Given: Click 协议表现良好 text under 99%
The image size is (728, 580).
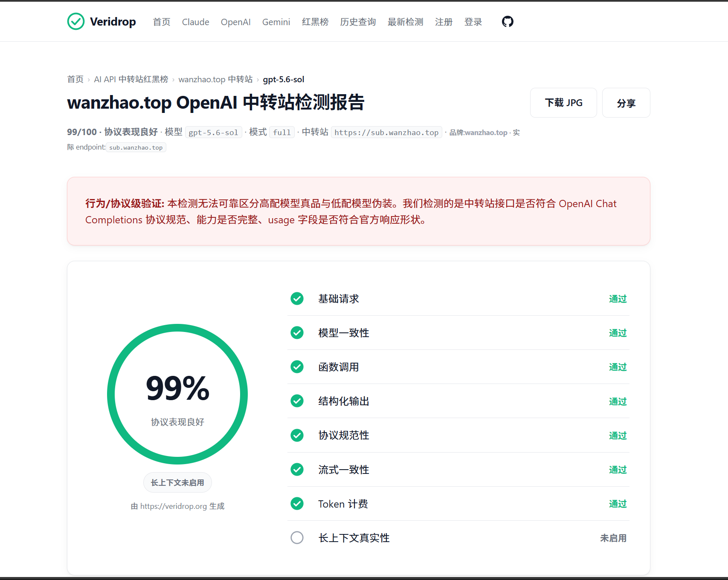Looking at the screenshot, I should pyautogui.click(x=177, y=422).
